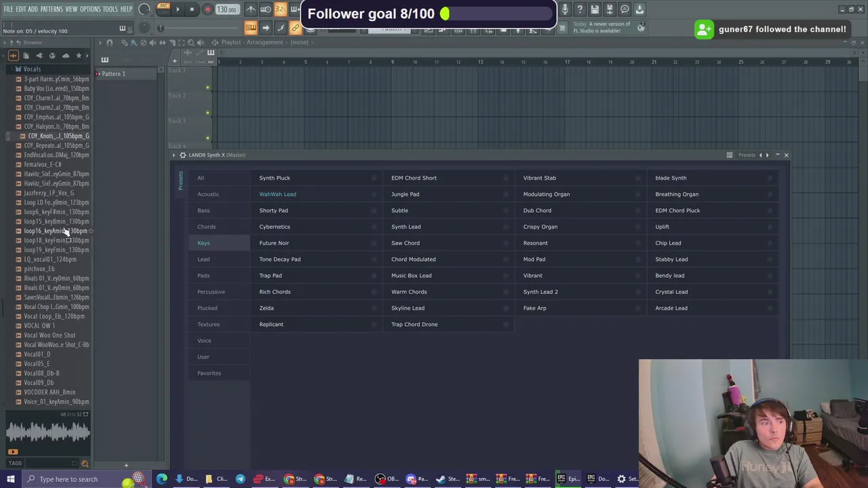
Task: Open the browser options arrow
Action: coord(5,42)
